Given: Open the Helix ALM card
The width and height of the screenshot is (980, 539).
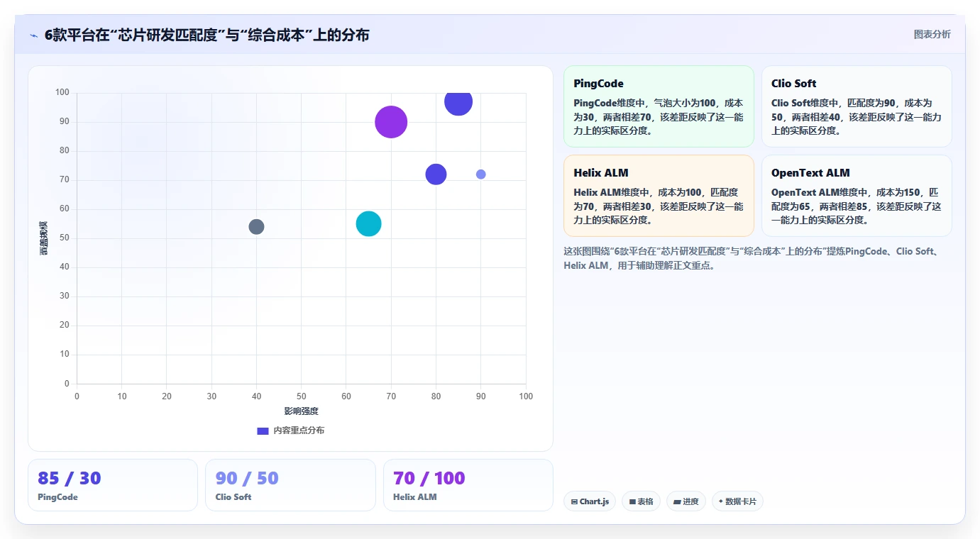Looking at the screenshot, I should (x=659, y=196).
